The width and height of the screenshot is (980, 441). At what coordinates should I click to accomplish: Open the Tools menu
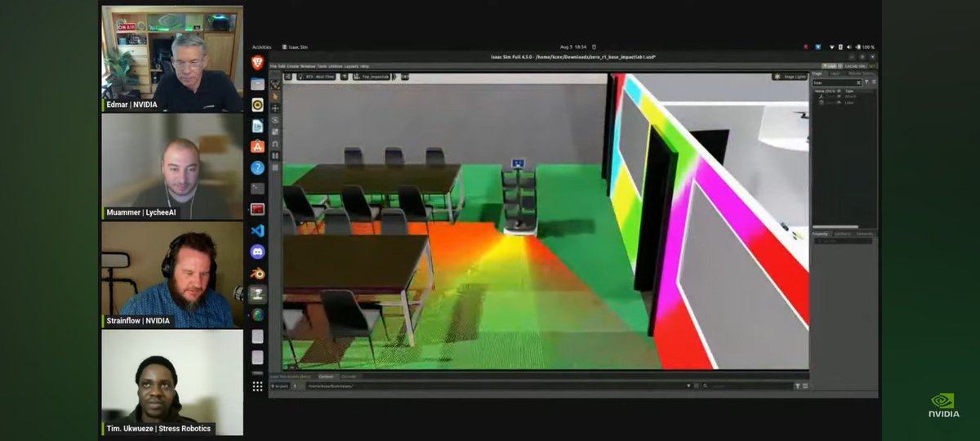322,65
